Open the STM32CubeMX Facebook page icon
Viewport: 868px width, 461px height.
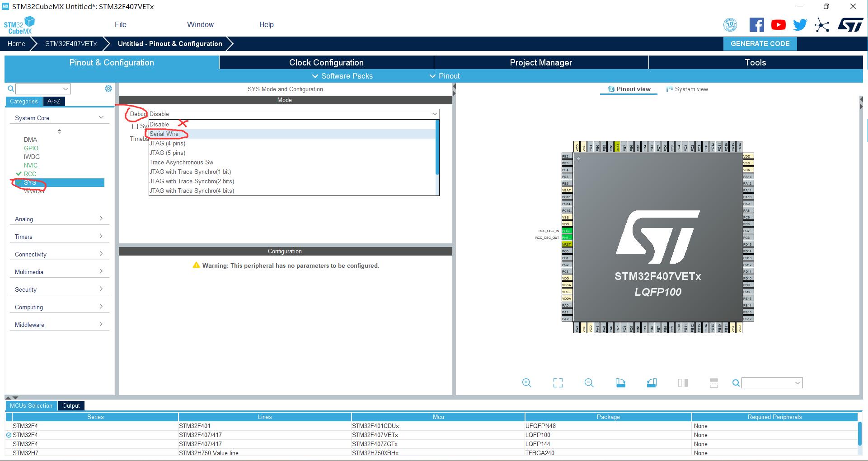click(x=756, y=24)
